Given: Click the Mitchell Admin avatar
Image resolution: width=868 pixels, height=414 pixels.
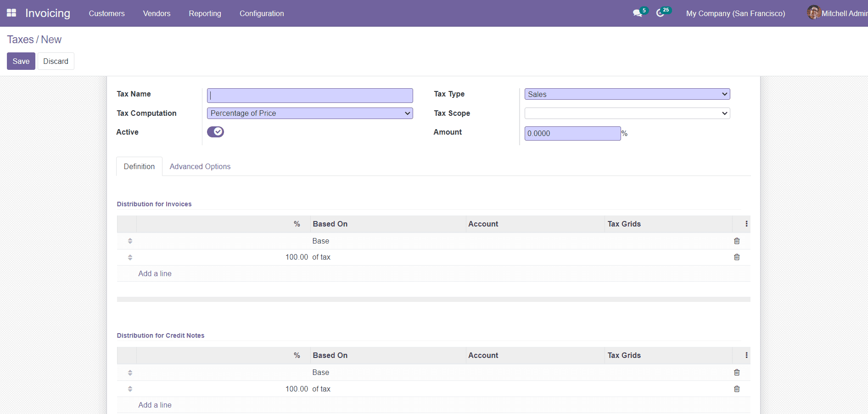Looking at the screenshot, I should tap(813, 12).
